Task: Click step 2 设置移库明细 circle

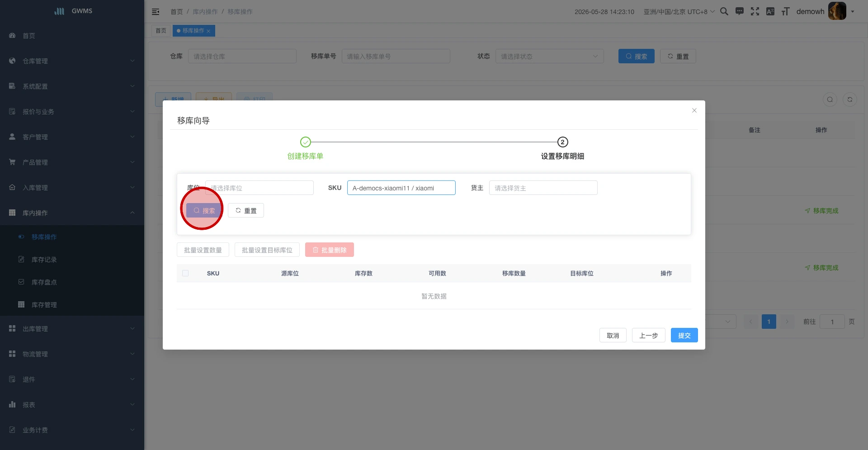Action: click(562, 142)
